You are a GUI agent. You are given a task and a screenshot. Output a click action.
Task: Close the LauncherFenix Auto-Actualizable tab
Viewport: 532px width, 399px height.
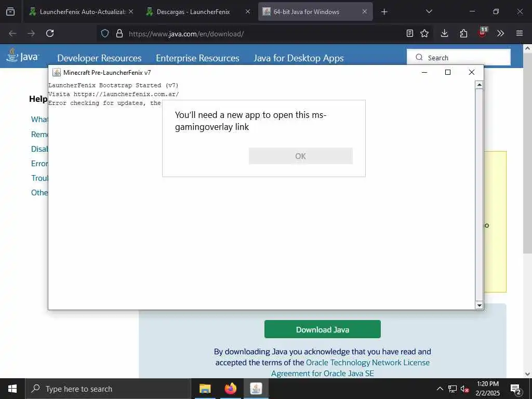(x=131, y=12)
